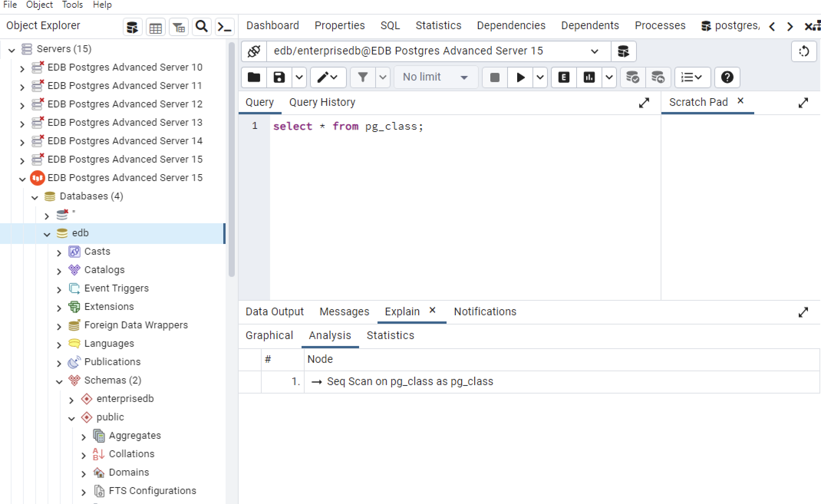Click new query tool database icon beside connection
The height and width of the screenshot is (504, 821).
(x=623, y=51)
